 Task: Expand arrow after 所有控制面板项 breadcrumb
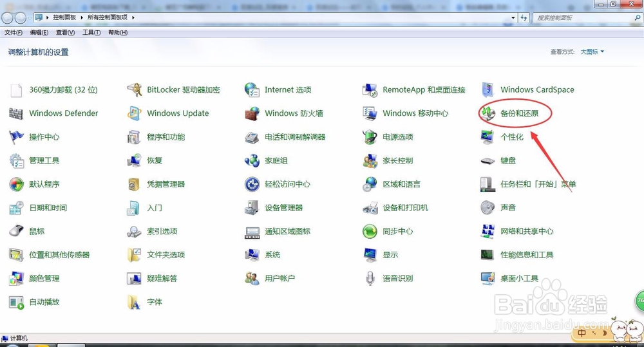tap(133, 17)
